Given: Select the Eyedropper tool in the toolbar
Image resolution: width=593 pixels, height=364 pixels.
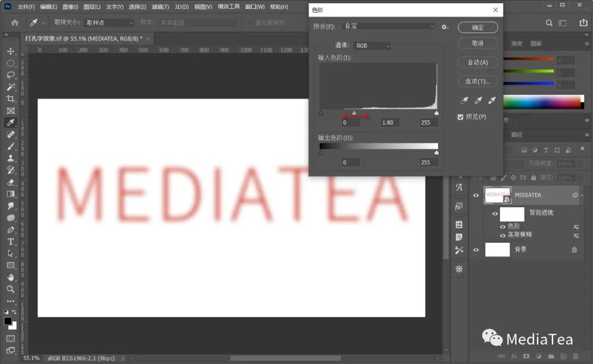Looking at the screenshot, I should click(x=10, y=122).
